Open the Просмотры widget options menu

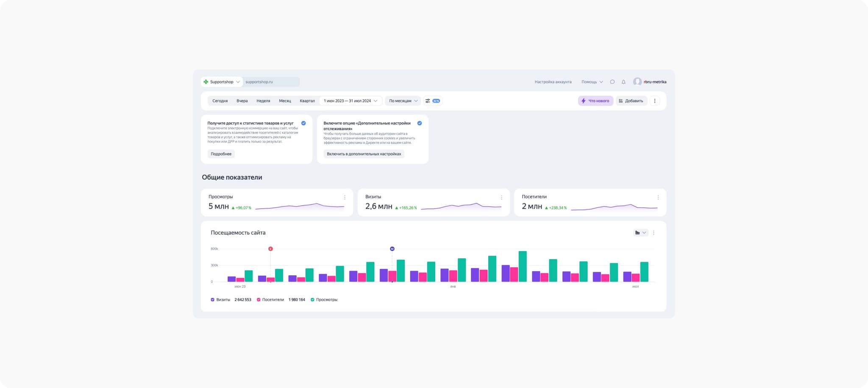345,198
